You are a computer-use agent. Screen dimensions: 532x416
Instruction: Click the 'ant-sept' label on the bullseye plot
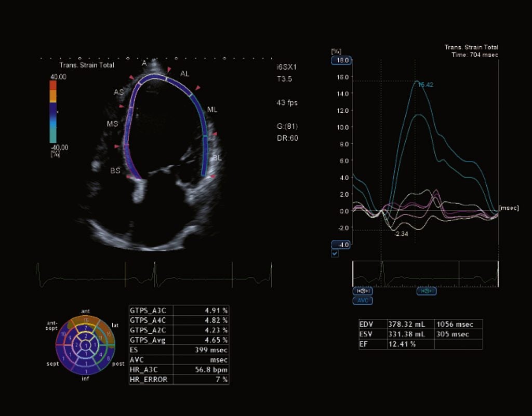(x=51, y=326)
